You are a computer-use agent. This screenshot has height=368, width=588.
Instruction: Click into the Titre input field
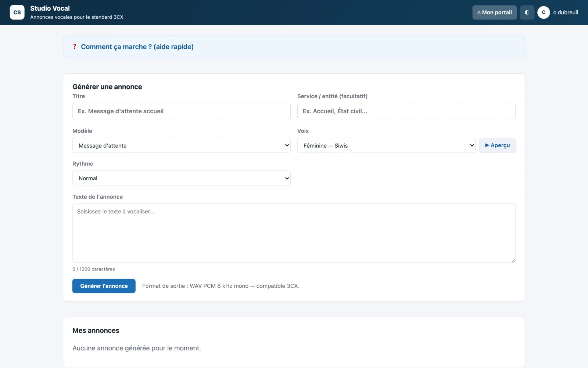[182, 112]
